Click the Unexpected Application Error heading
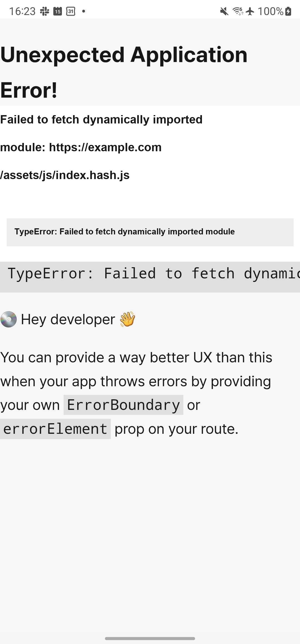300x644 pixels. tap(124, 72)
